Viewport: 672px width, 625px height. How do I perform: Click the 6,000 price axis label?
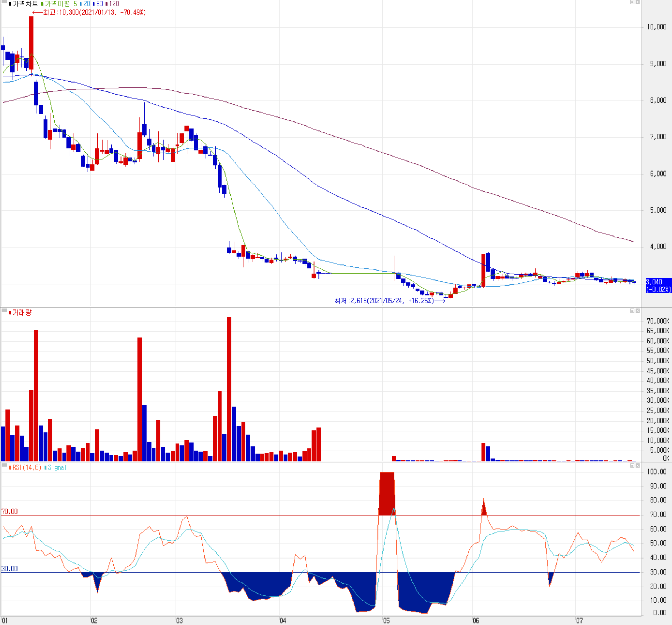coord(658,174)
